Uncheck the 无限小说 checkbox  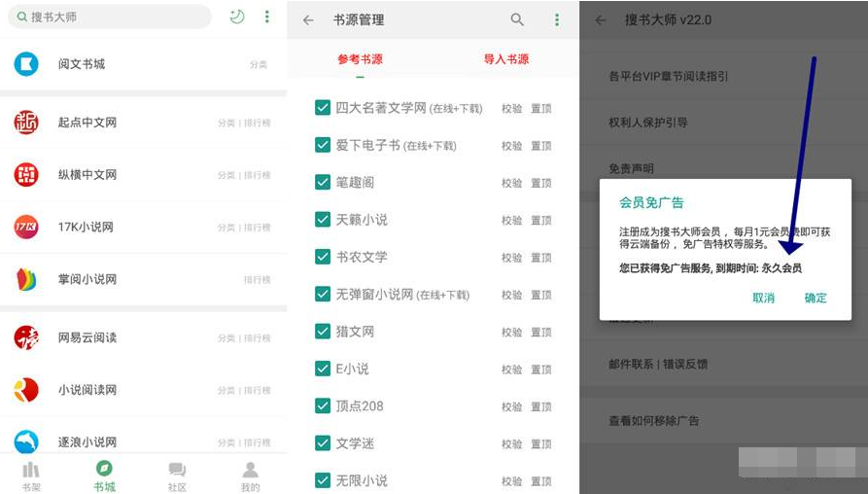[x=322, y=480]
